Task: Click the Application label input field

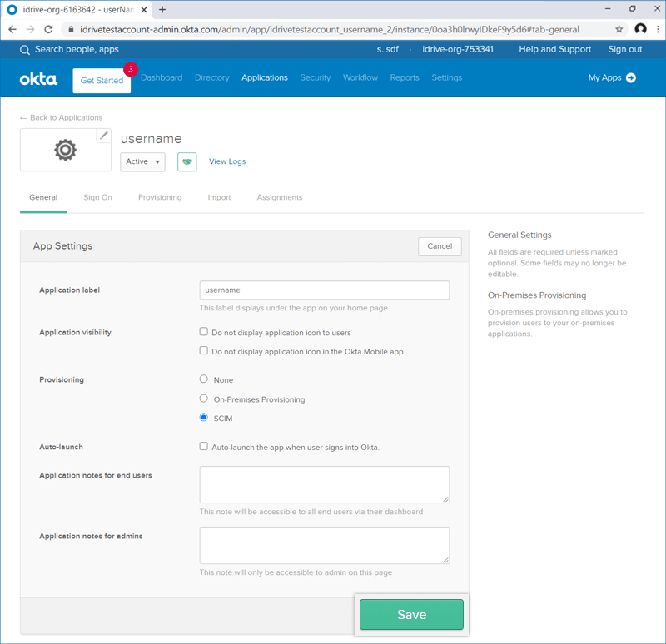Action: click(325, 290)
